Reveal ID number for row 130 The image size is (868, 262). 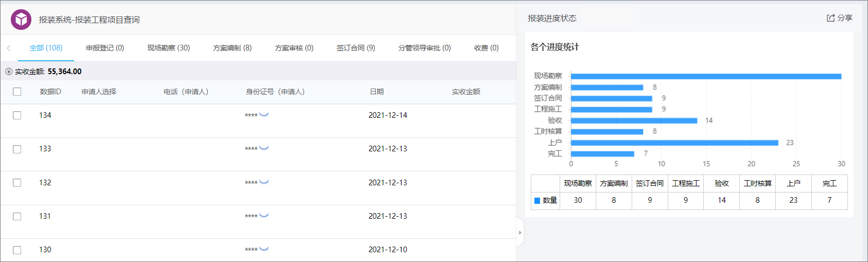point(264,249)
